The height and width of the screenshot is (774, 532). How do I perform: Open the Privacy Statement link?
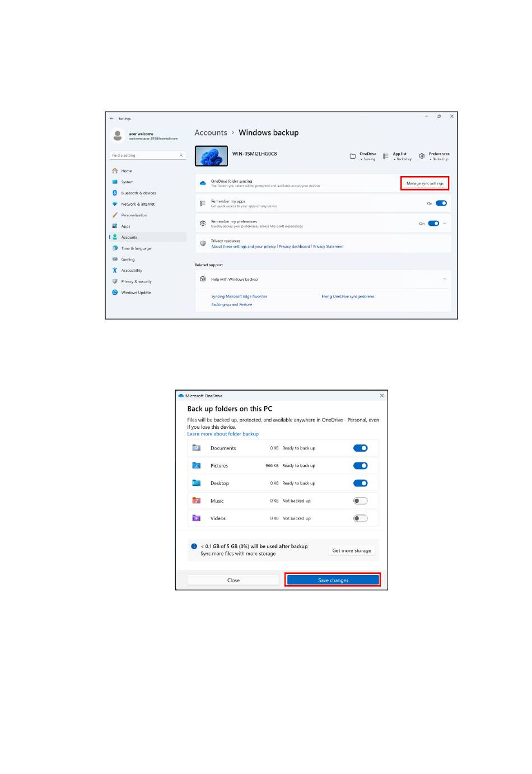(x=329, y=247)
